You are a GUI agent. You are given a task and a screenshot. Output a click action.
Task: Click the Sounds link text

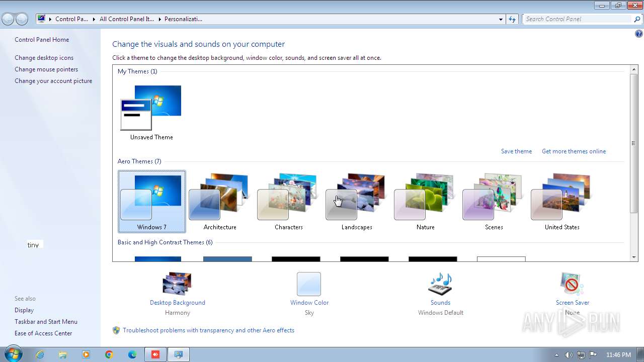[440, 303]
